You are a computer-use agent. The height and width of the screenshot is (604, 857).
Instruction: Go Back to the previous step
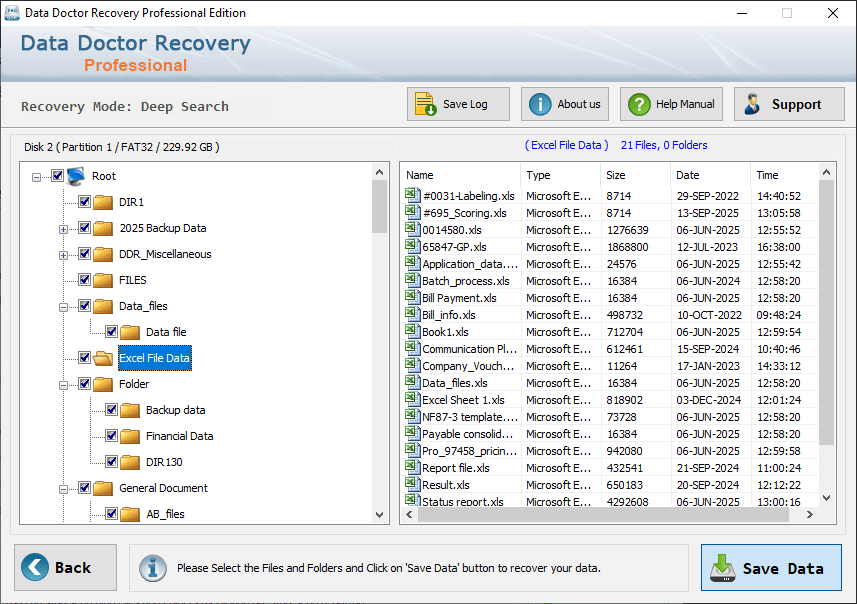pos(66,567)
